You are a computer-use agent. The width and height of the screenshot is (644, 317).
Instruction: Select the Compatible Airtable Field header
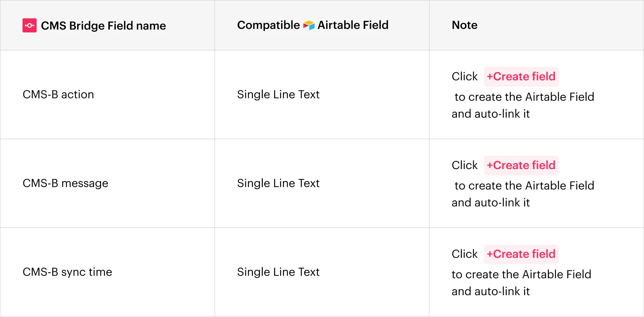[x=313, y=25]
